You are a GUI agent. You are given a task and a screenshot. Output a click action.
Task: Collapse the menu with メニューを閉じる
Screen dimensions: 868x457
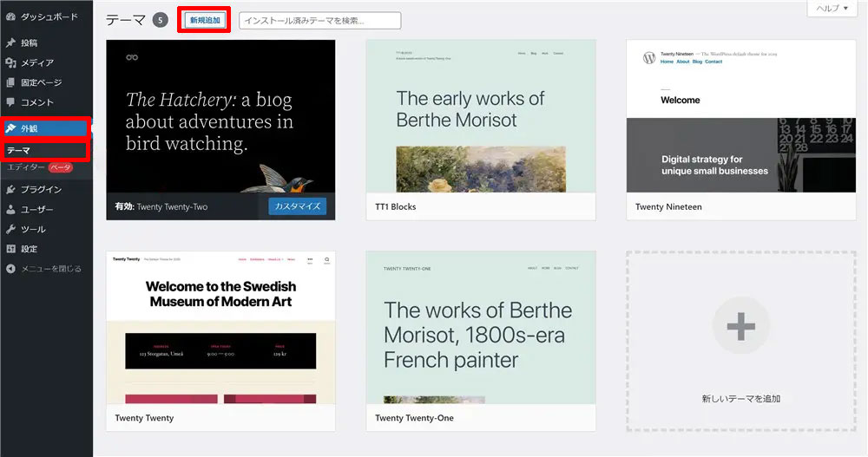pos(43,269)
